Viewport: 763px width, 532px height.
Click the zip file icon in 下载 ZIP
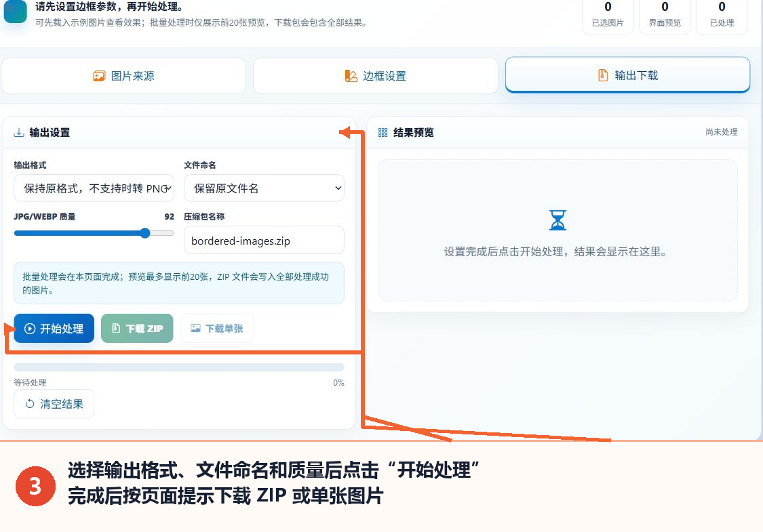116,328
